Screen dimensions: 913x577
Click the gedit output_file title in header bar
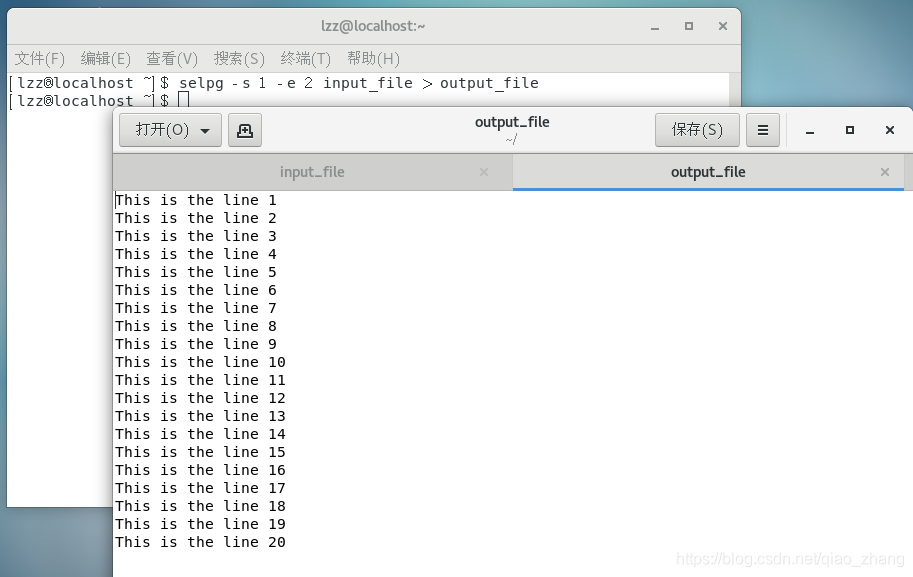(x=512, y=122)
